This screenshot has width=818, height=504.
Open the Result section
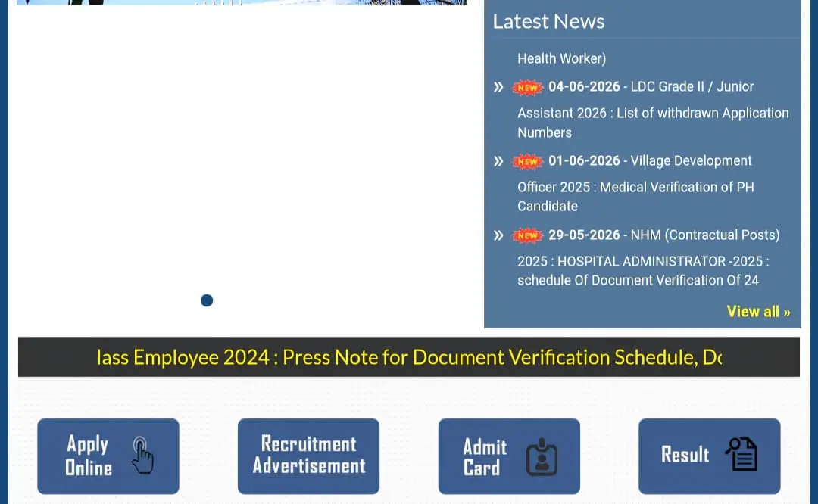709,456
